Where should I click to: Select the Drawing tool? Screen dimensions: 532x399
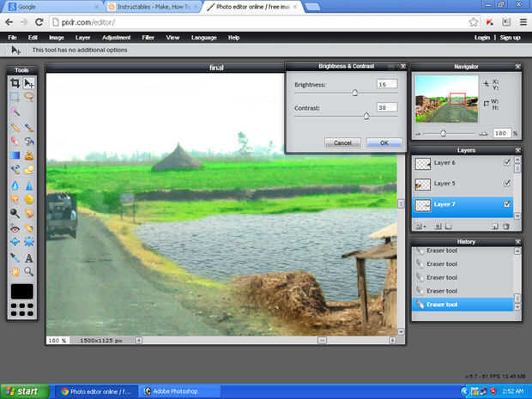(29, 169)
